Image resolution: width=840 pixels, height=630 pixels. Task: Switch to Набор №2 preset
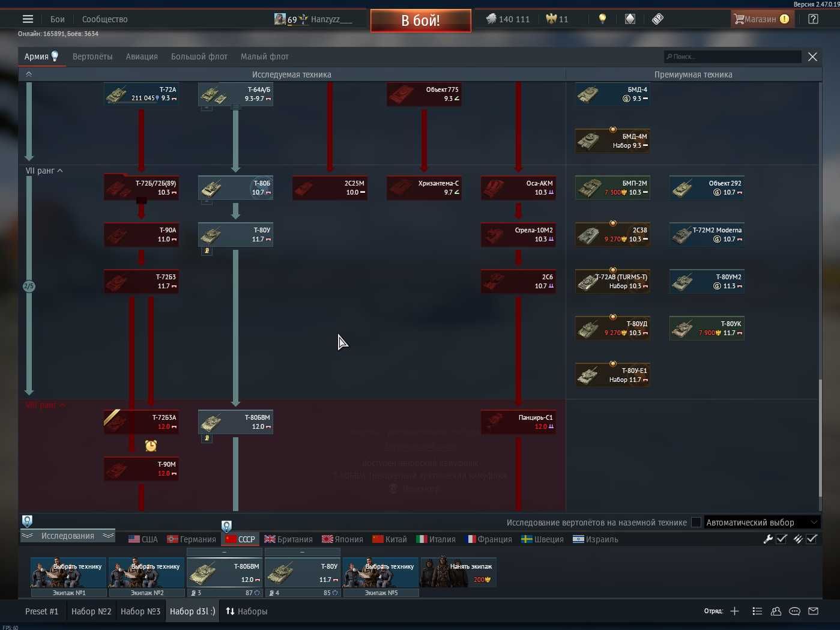[x=91, y=611]
